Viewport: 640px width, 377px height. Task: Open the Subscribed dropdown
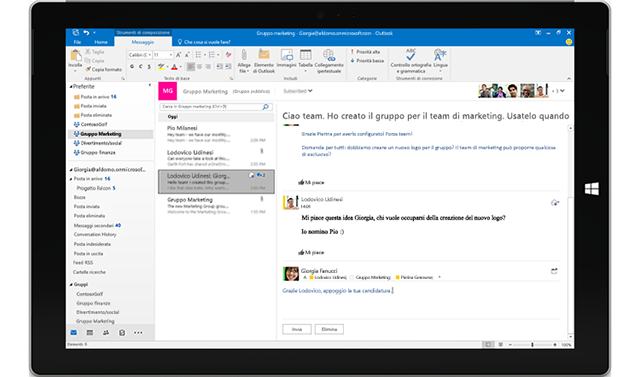(298, 91)
